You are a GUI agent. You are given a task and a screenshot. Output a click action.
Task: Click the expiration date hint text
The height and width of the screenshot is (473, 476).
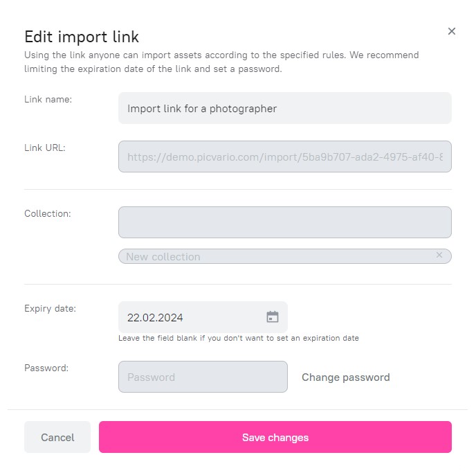coord(239,338)
